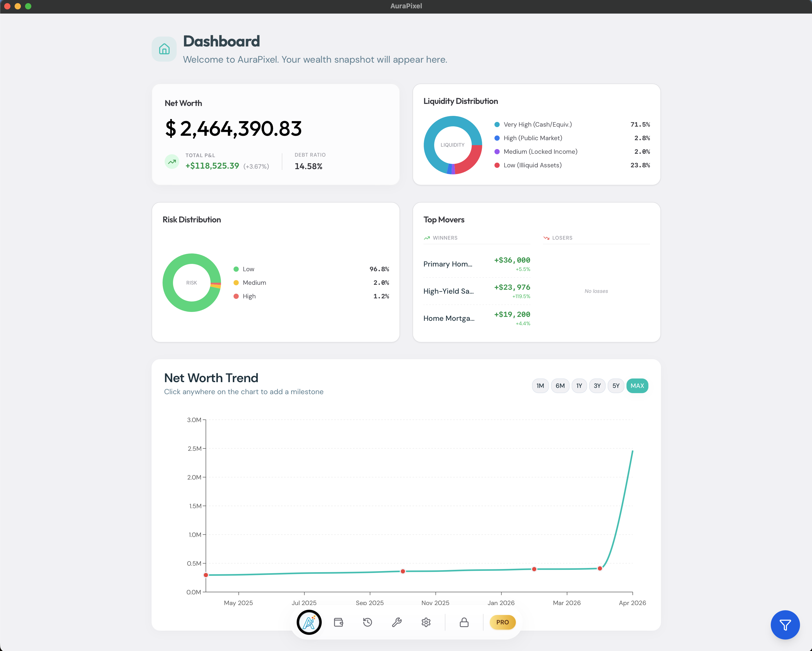Select the AuraPixel dashboard logo icon

tap(309, 622)
